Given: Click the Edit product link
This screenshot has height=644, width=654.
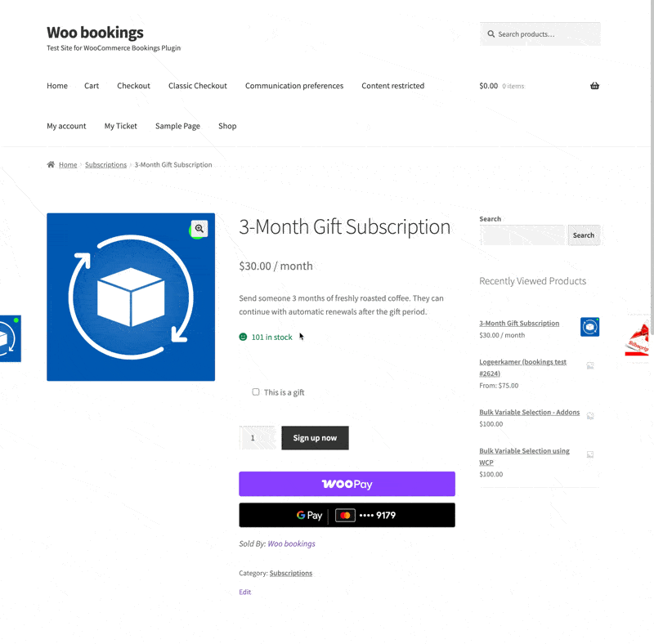Looking at the screenshot, I should tap(244, 592).
